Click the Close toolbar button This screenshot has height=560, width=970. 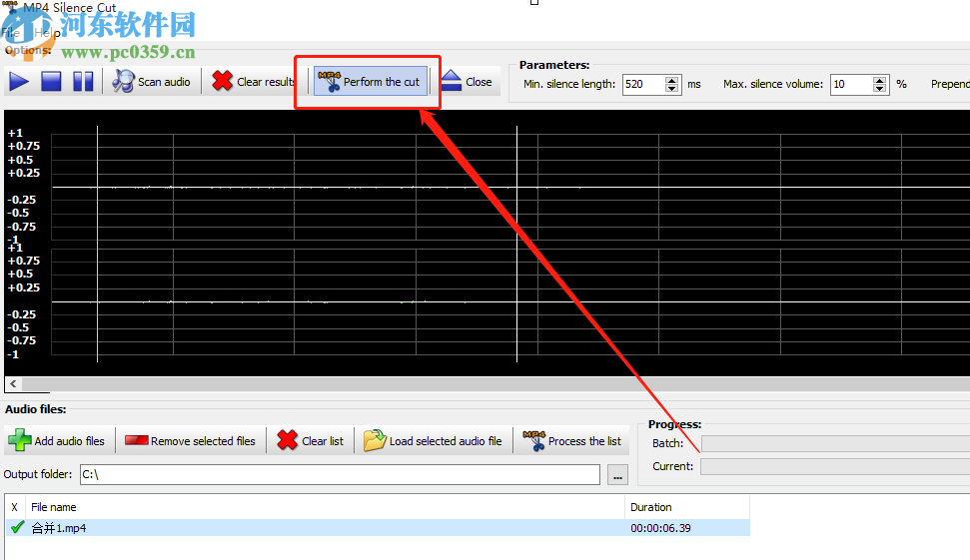click(468, 82)
